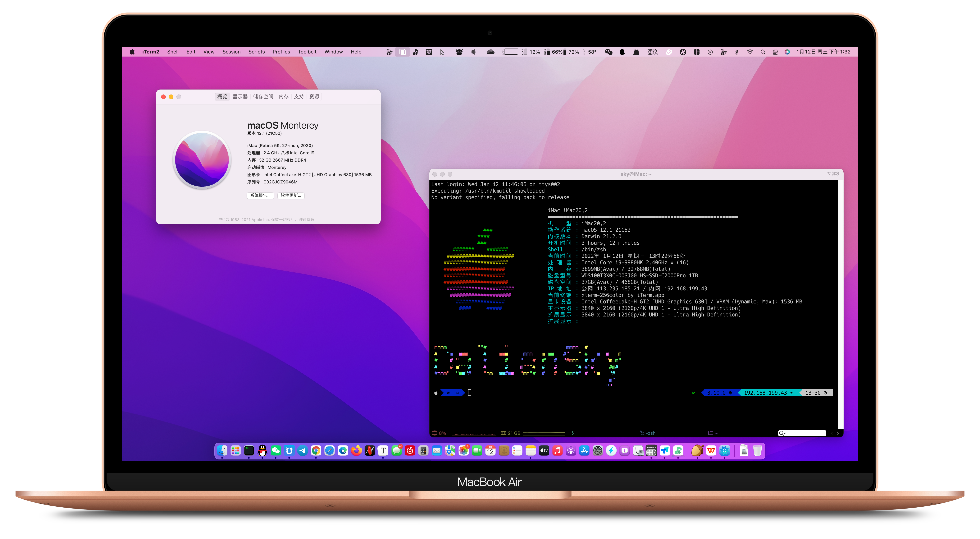
Task: Open the Telegram icon in the Dock
Action: pyautogui.click(x=303, y=450)
